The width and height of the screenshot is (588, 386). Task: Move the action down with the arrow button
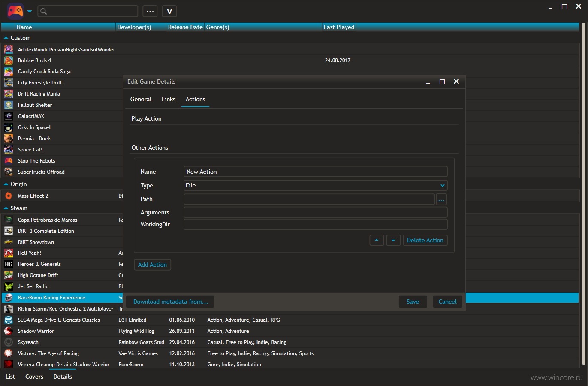click(x=393, y=240)
